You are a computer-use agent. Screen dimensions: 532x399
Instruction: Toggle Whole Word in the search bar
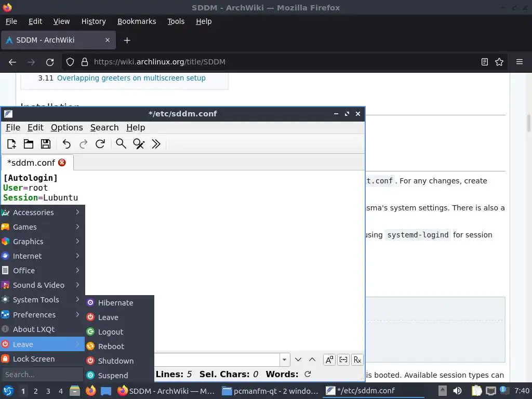(x=343, y=360)
